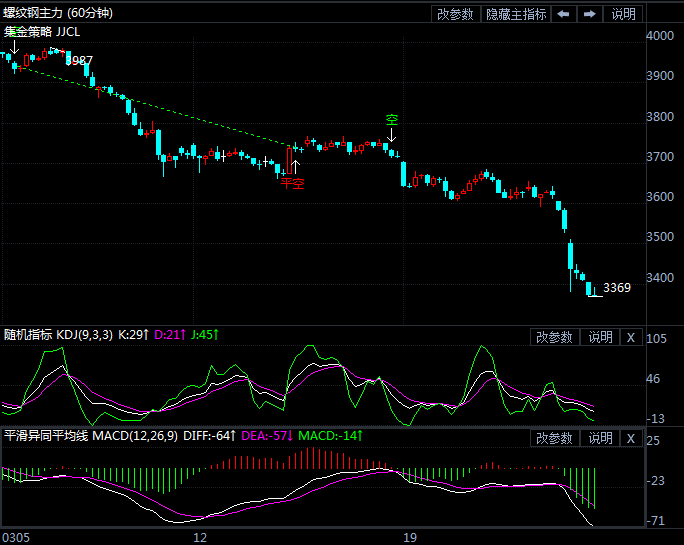Toggle 隐藏主指标 to hide main indicator
This screenshot has height=545, width=684.
(516, 14)
